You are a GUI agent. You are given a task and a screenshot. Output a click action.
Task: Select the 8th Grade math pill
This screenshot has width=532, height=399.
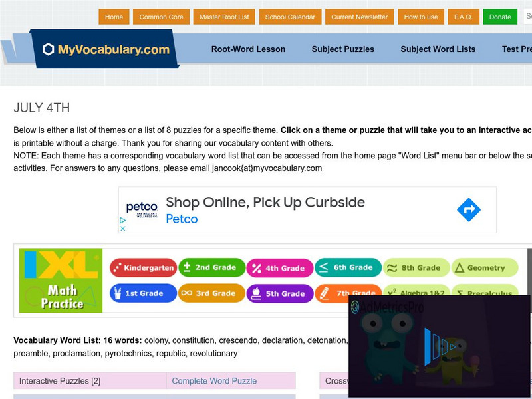(x=416, y=268)
